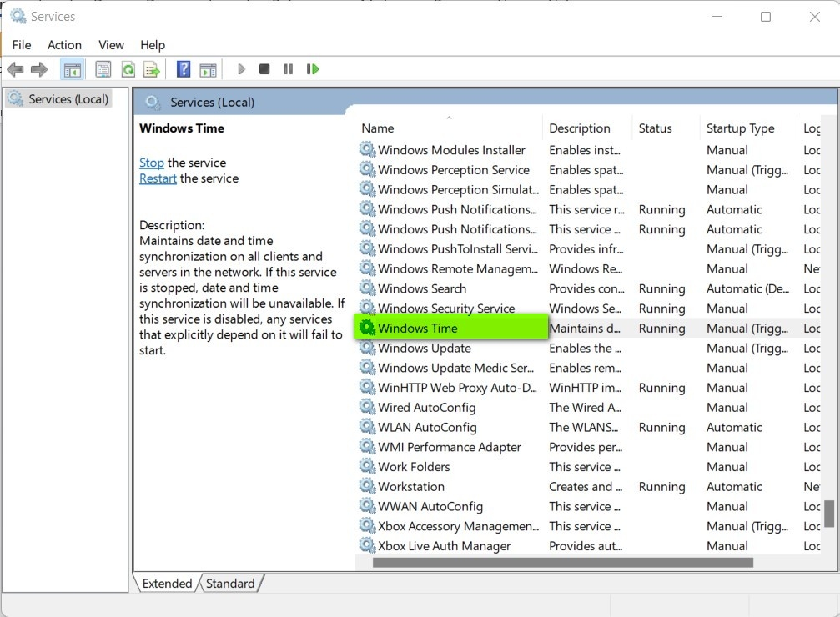The image size is (840, 617).
Task: Click the Forward navigation arrow
Action: pyautogui.click(x=39, y=68)
